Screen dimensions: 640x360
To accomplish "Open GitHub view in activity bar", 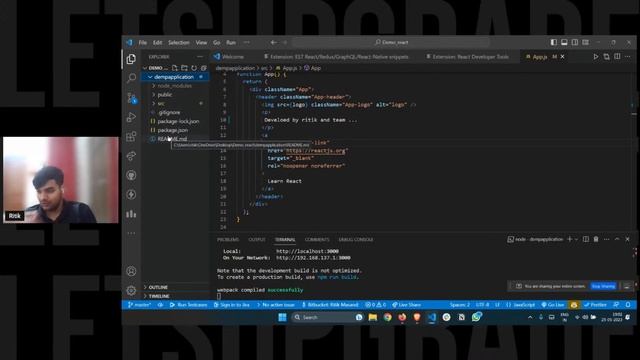I will pyautogui.click(x=131, y=175).
